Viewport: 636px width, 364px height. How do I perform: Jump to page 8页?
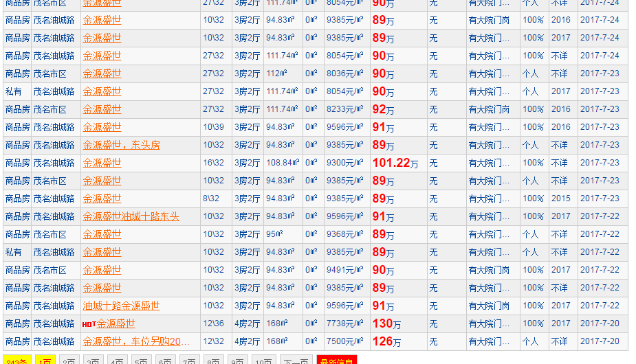click(x=214, y=360)
